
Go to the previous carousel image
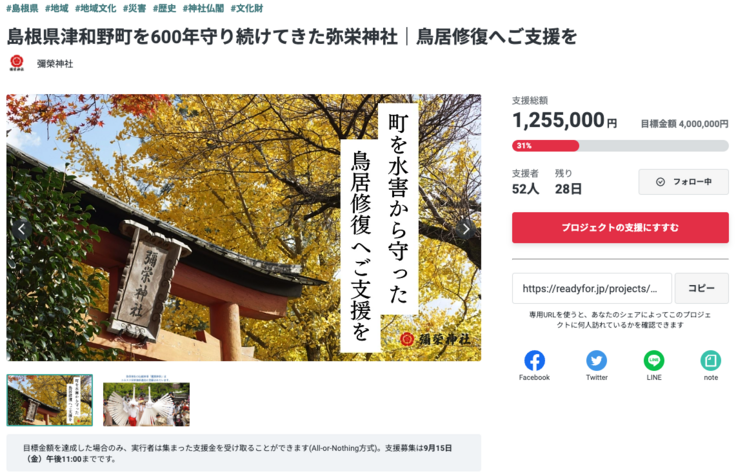22,229
